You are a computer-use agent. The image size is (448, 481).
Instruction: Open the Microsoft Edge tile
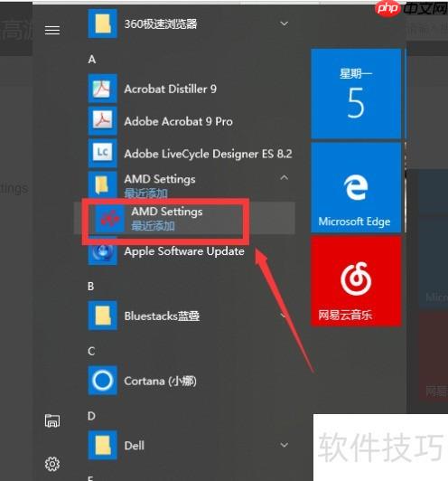[x=356, y=187]
